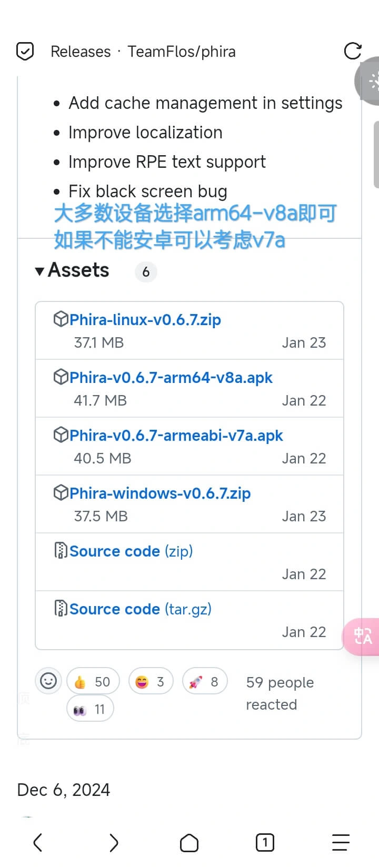This screenshot has height=868, width=379.
Task: Click the package icon beside Phira-linux-v0.6.7.zip
Action: pos(62,319)
